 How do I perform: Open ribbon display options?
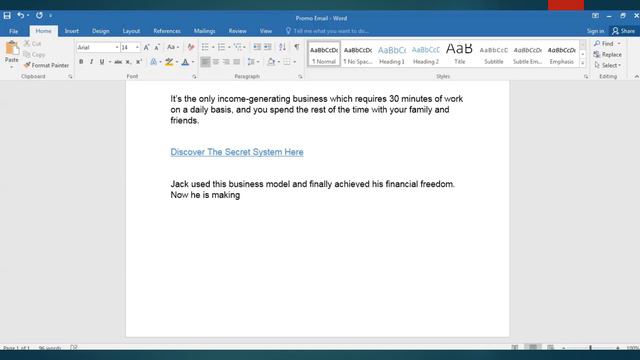click(596, 16)
